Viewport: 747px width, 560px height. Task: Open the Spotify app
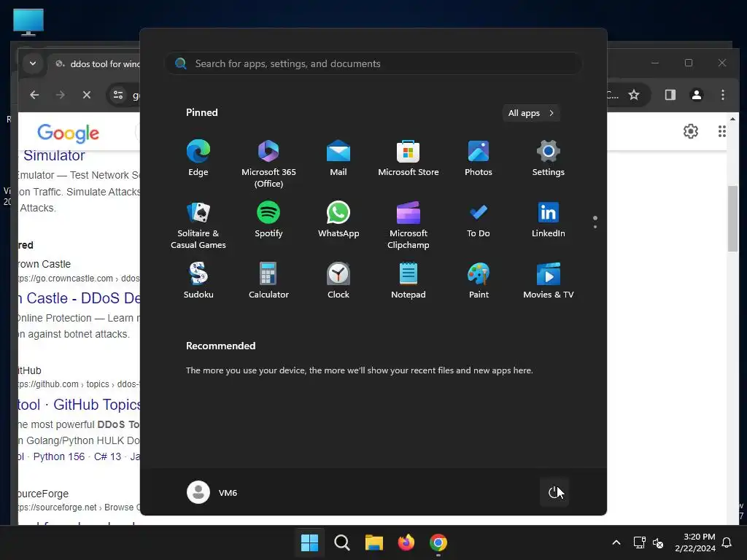(268, 219)
